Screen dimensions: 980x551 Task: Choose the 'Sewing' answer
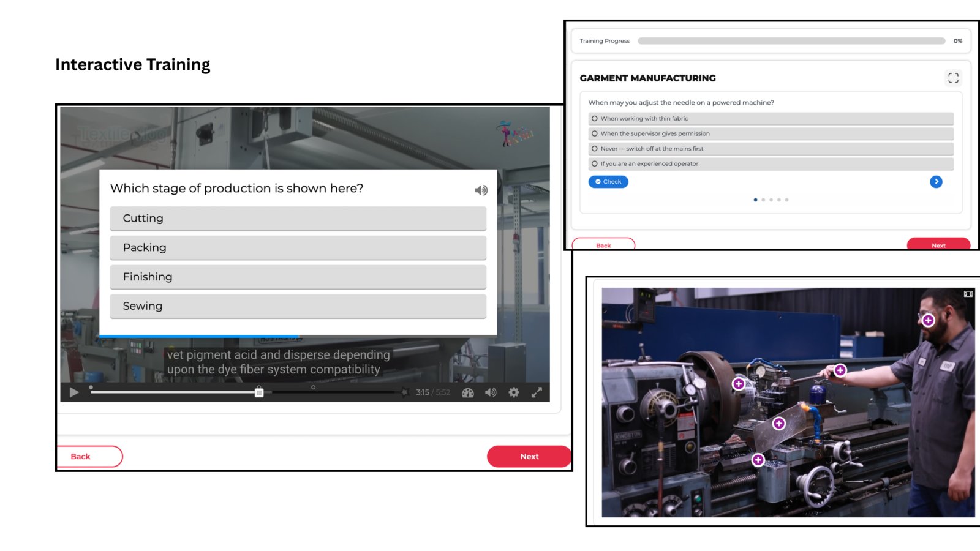pyautogui.click(x=298, y=306)
